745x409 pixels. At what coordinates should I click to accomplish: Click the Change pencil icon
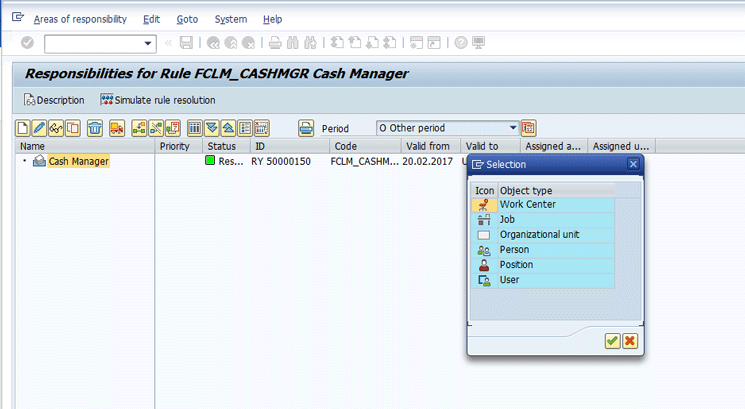click(39, 128)
